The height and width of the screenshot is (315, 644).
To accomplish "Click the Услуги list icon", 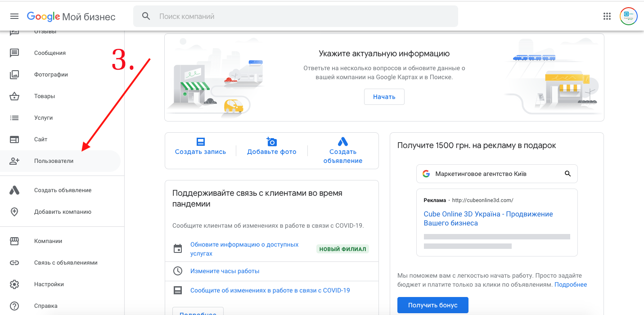I will [14, 118].
